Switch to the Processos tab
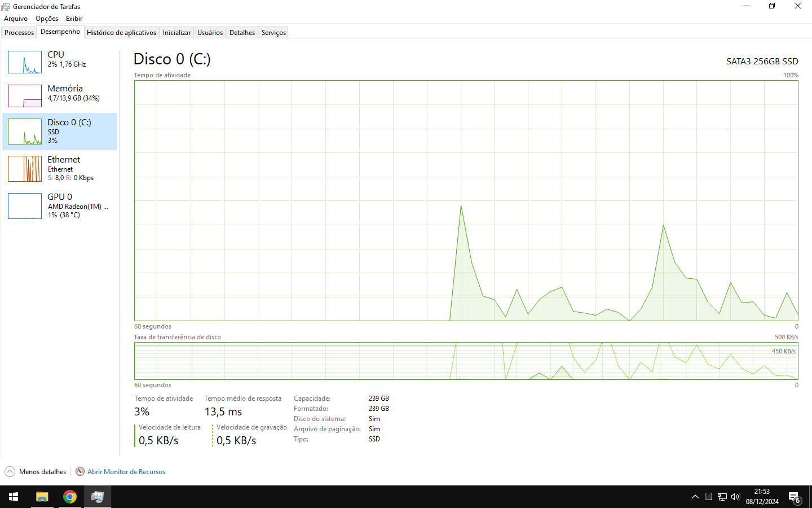Image resolution: width=812 pixels, height=508 pixels. (19, 33)
